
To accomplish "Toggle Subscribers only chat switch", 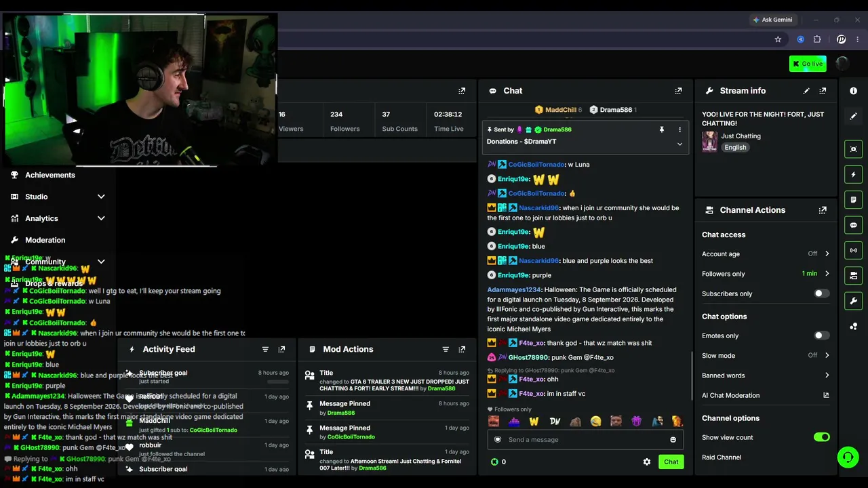I will point(821,293).
